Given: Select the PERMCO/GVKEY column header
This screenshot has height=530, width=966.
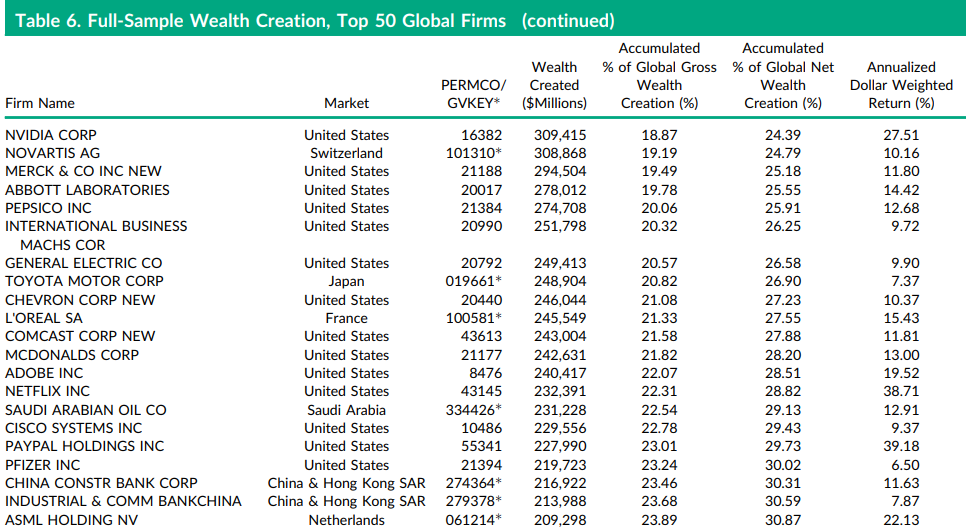Looking at the screenshot, I should click(473, 94).
